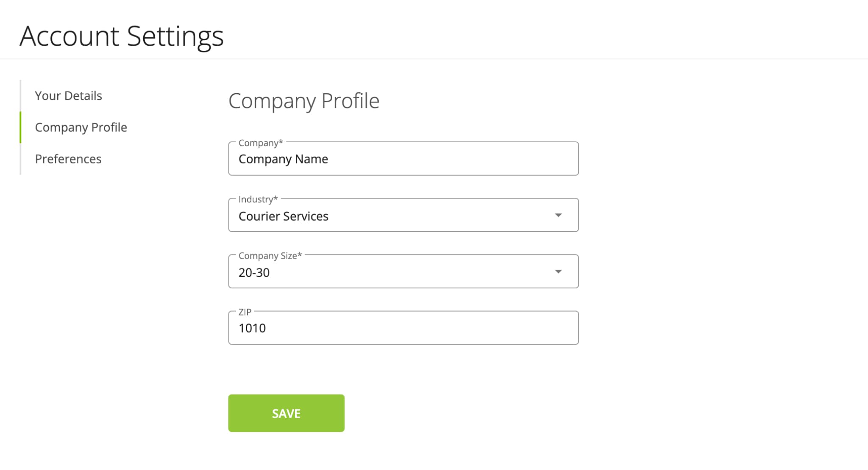Select Courier Services from Industry dropdown

point(403,215)
